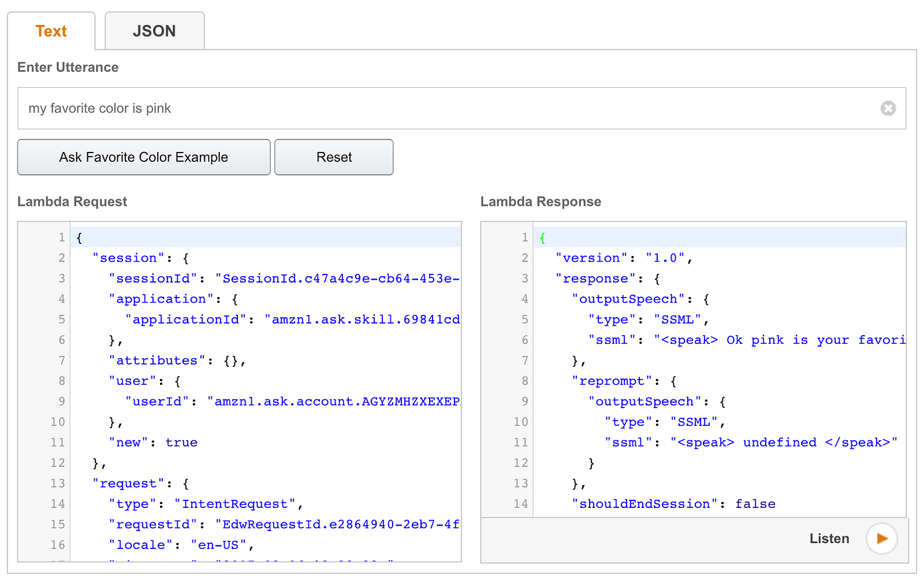Click the "response": { line in Lambda Response
This screenshot has width=924, height=583.
pos(608,278)
